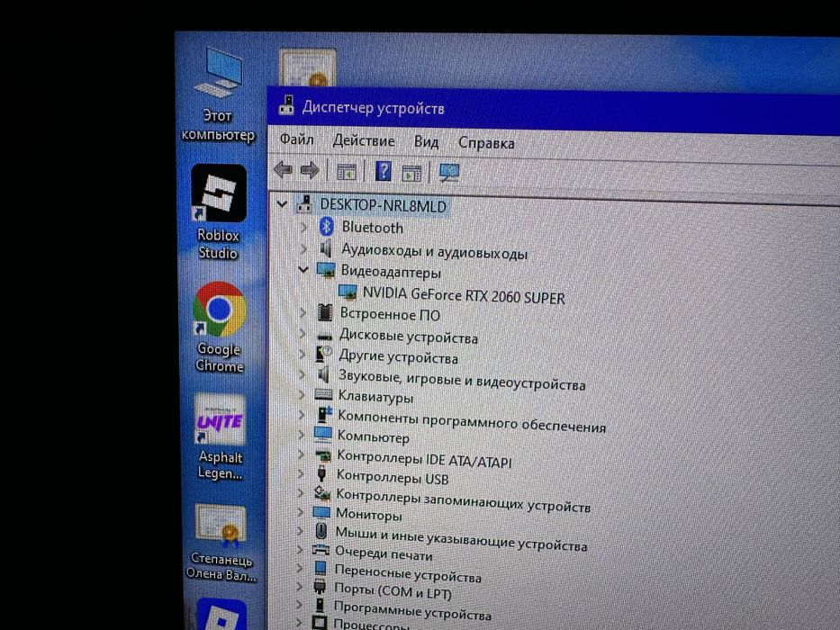Viewport: 840px width, 630px height.
Task: Click the Порты (COM и LPT) connector icon
Action: [320, 585]
